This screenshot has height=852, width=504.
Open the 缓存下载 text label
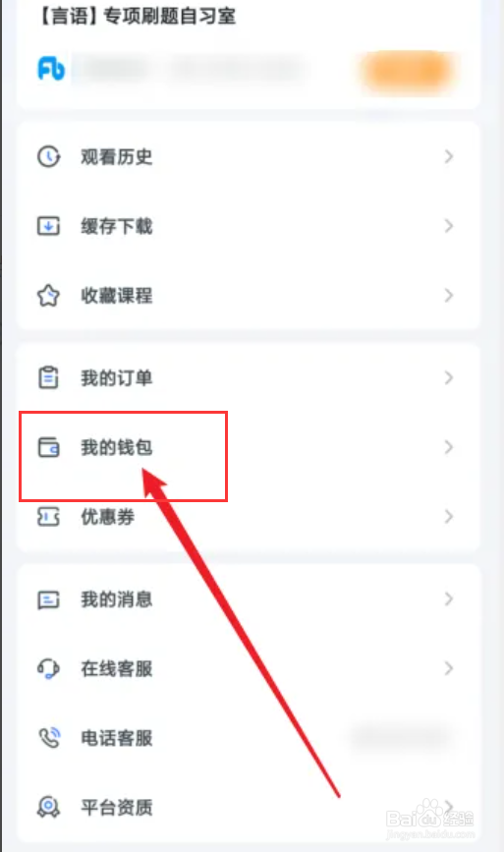(x=117, y=226)
